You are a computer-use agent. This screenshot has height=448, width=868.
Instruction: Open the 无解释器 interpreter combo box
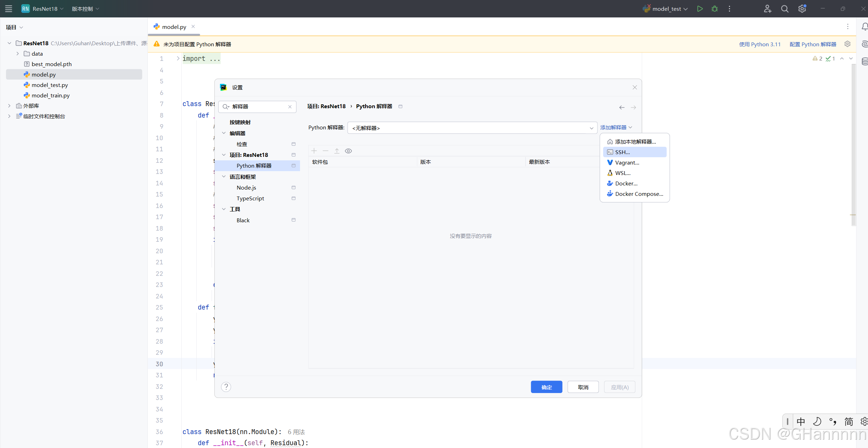[x=472, y=128]
